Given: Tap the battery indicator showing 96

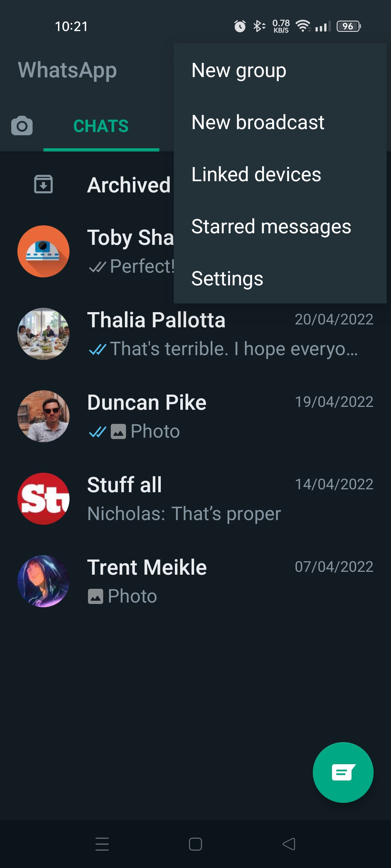Looking at the screenshot, I should [x=348, y=26].
